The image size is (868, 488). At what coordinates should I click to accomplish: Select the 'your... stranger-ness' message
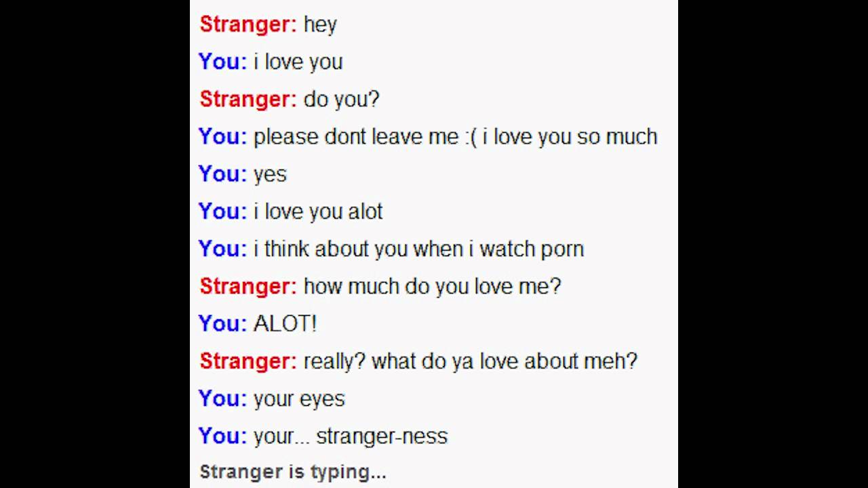click(351, 436)
